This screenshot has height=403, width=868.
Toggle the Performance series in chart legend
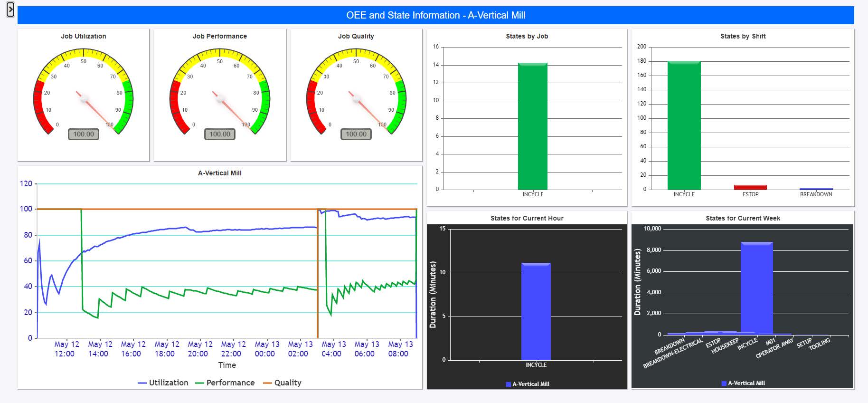[225, 383]
